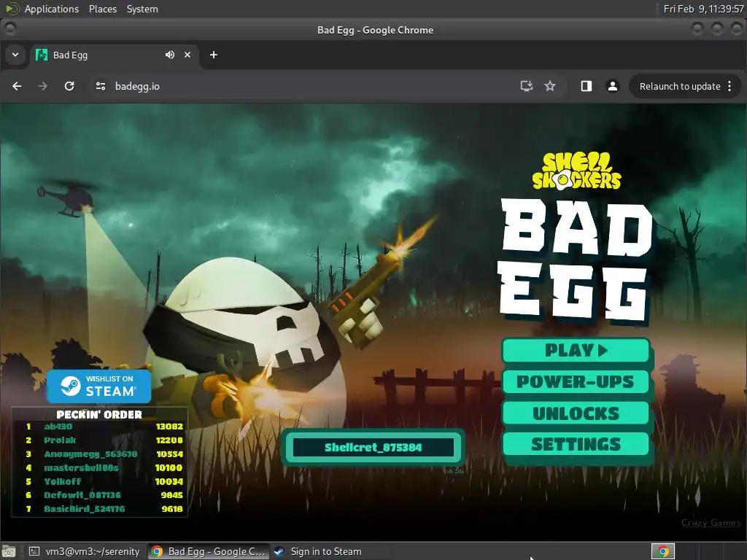This screenshot has width=747, height=560.
Task: Mute the Bad Egg tab audio
Action: pyautogui.click(x=169, y=55)
